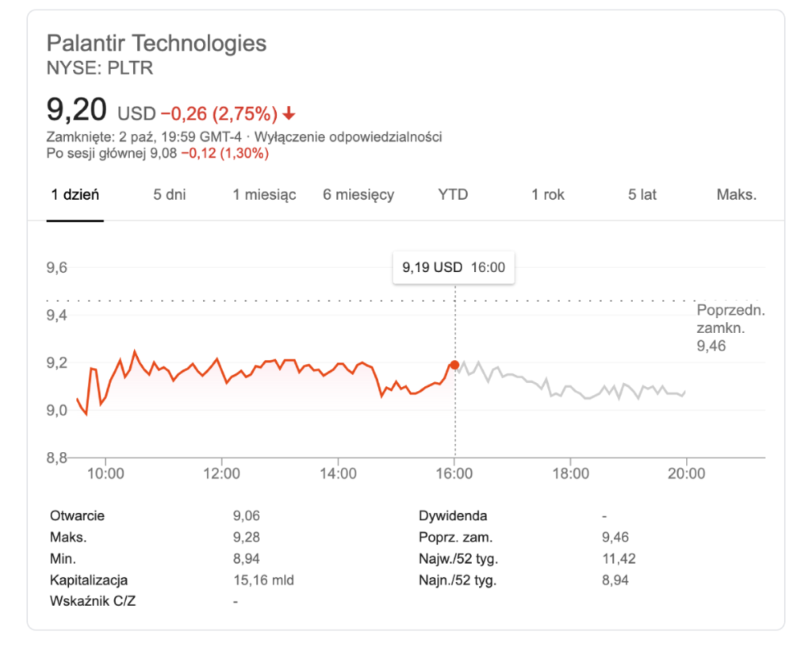This screenshot has height=651, width=812.
Task: Click the '9,19 USD 16:00' chart tooltip
Action: 454,267
